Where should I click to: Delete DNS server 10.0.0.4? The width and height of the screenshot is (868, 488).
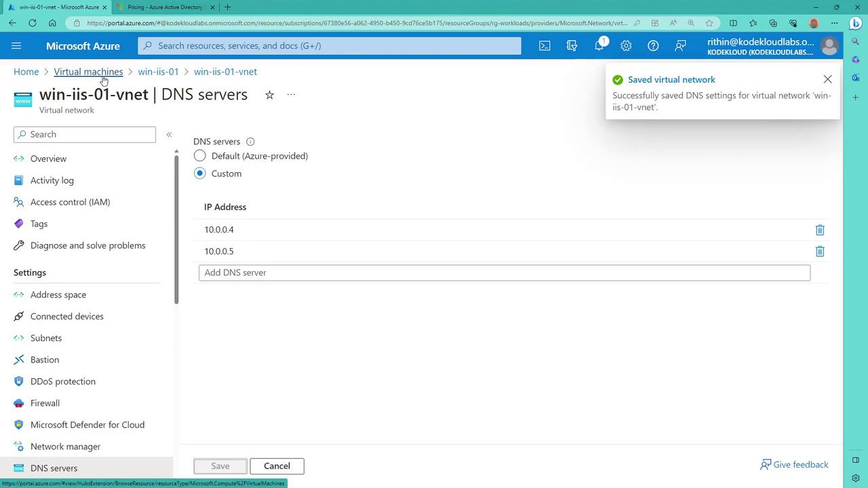click(820, 230)
